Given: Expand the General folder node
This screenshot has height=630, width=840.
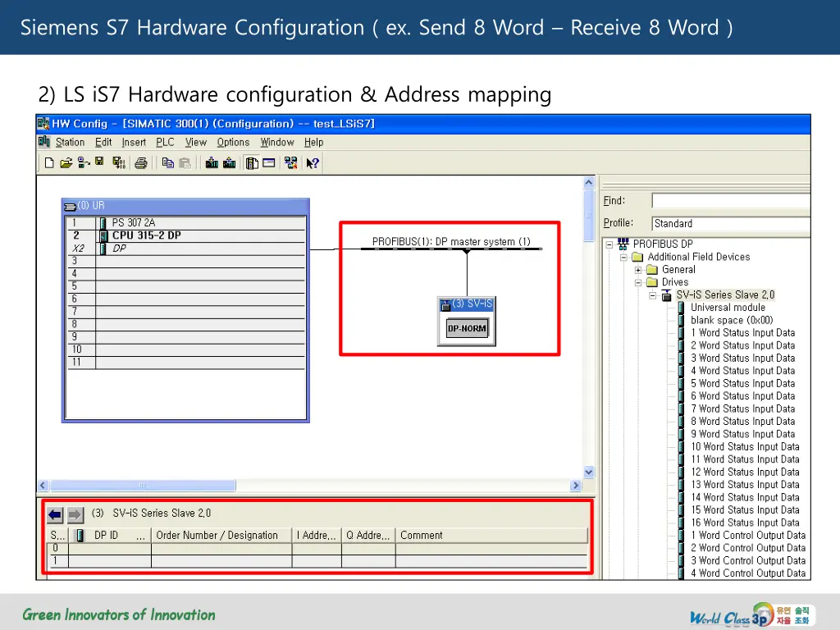Looking at the screenshot, I should 638,270.
